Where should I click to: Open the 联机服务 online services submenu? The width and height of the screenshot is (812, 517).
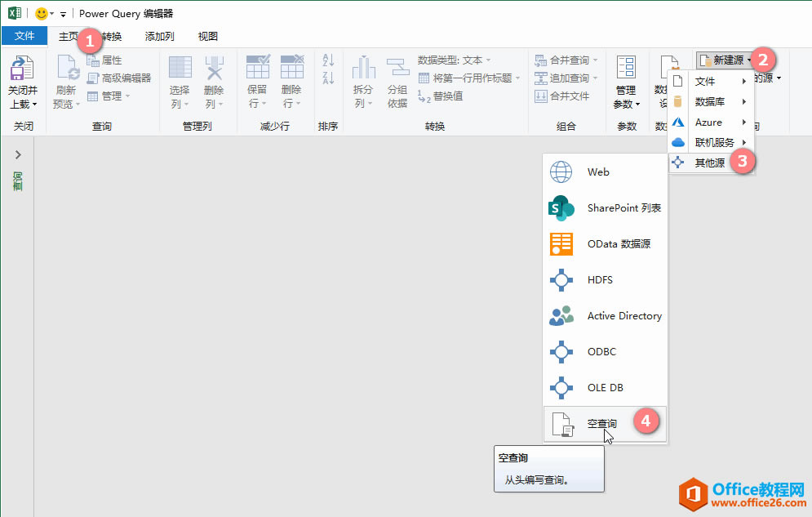click(x=711, y=142)
